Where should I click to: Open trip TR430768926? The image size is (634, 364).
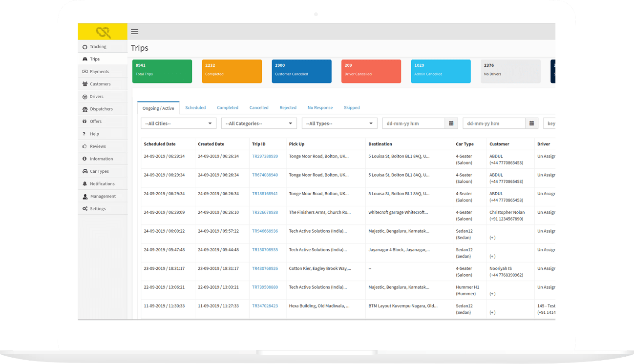[x=265, y=269]
